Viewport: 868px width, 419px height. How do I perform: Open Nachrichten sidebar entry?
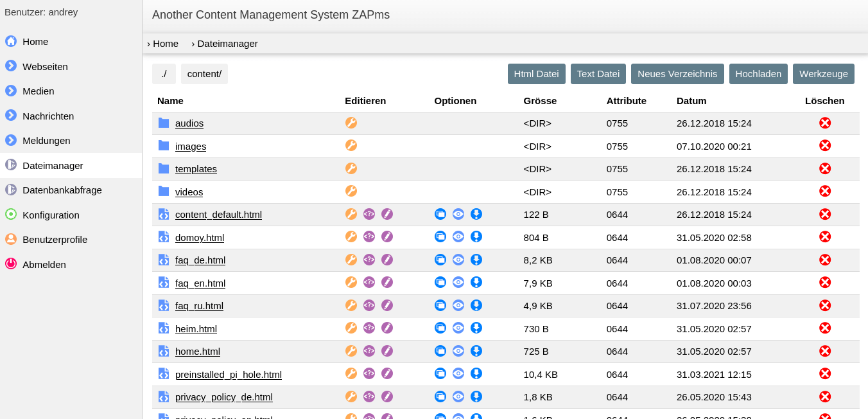coord(71,116)
